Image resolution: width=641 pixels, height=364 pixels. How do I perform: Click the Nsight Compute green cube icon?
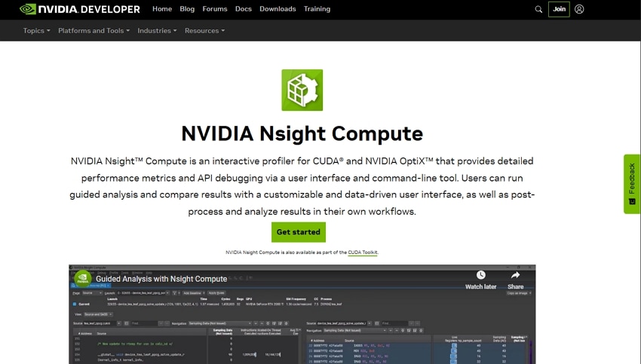302,90
